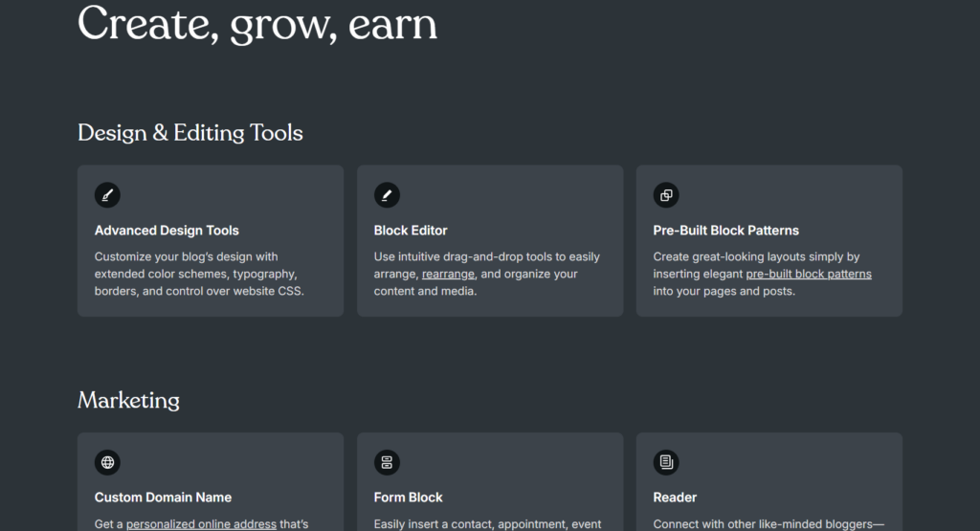Viewport: 980px width, 531px height.
Task: Open the "rearrange" link
Action: 448,275
